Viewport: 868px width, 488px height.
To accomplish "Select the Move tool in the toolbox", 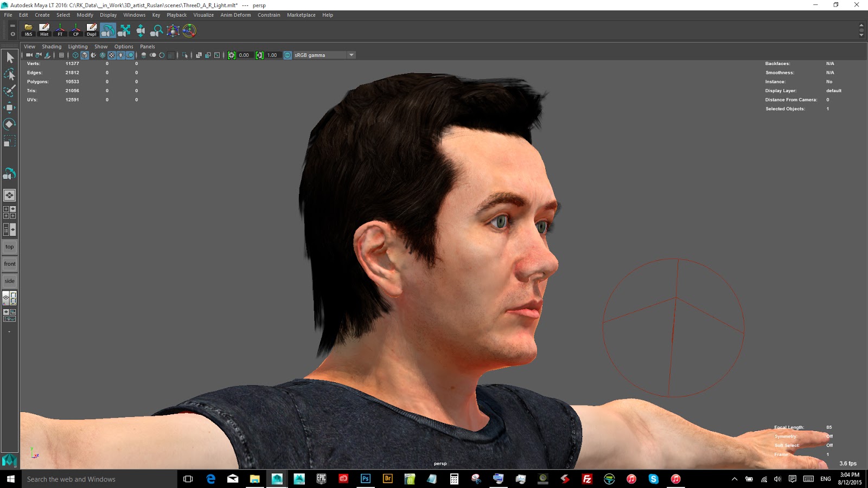I will [9, 107].
